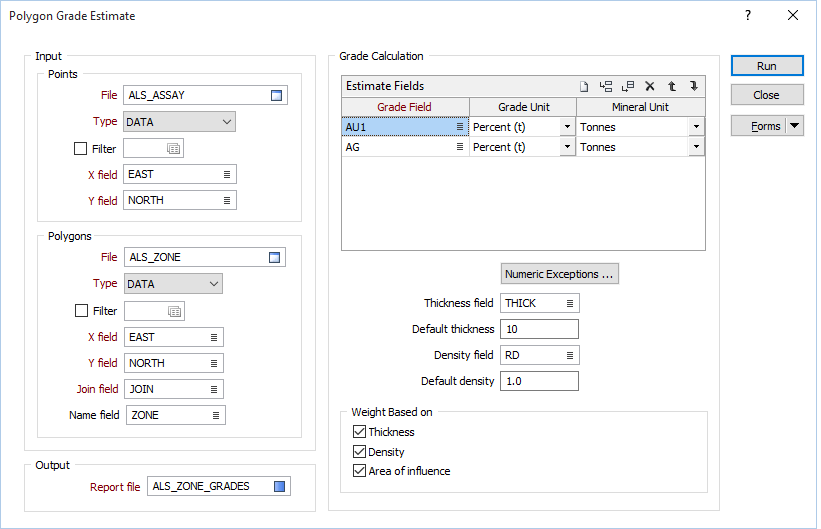Screen dimensions: 821x529
Task: Open the Polygons filter selection icon
Action: 174,311
